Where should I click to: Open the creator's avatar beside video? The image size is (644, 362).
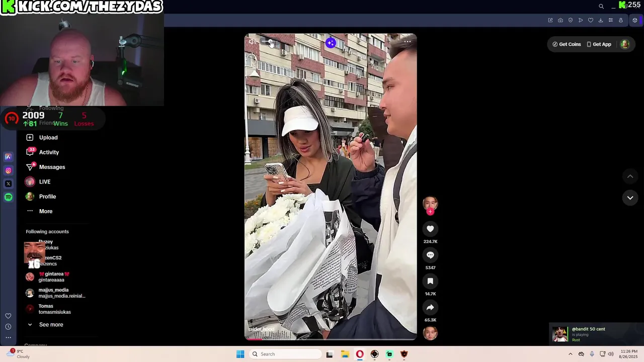click(430, 203)
